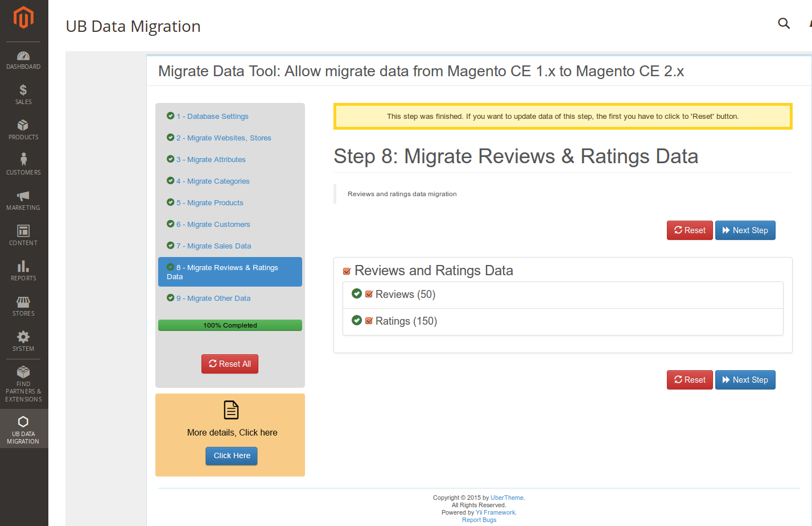Click the green check icon beside Ratings (150)
This screenshot has height=526, width=812.
357,320
